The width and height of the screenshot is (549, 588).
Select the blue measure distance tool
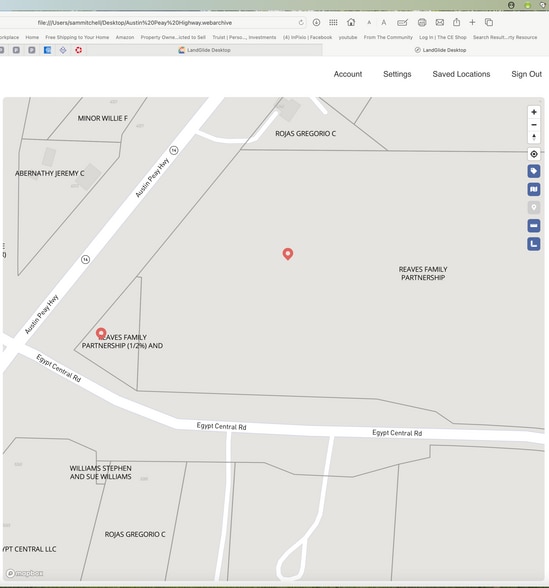coord(534,226)
